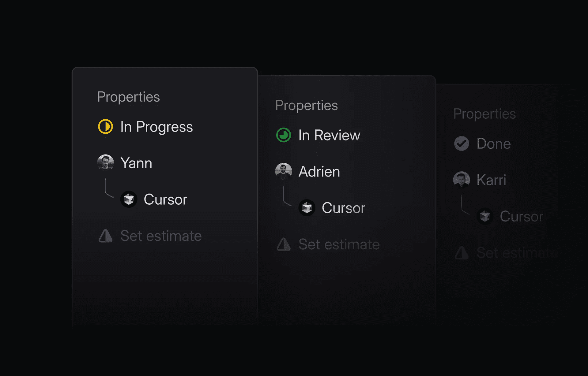Click Set estimate in the leftmost panel
This screenshot has height=376, width=588.
(160, 236)
